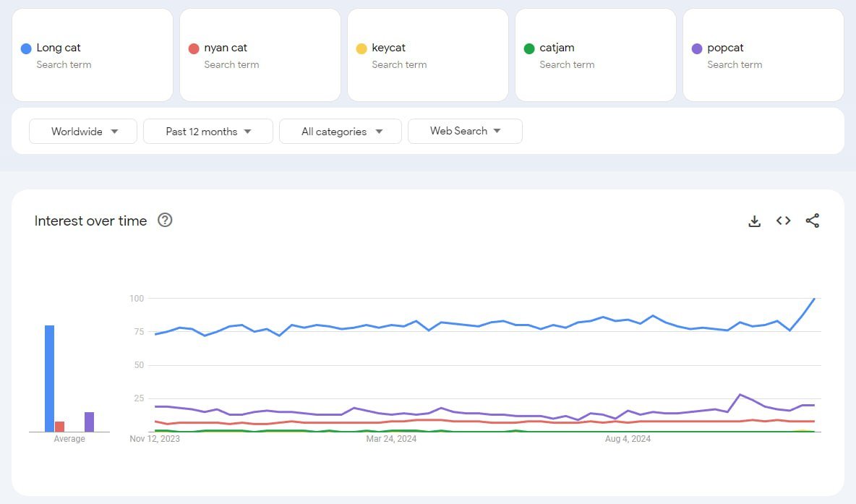Click the blue dot for Long cat
This screenshot has width=856, height=504.
(x=25, y=48)
